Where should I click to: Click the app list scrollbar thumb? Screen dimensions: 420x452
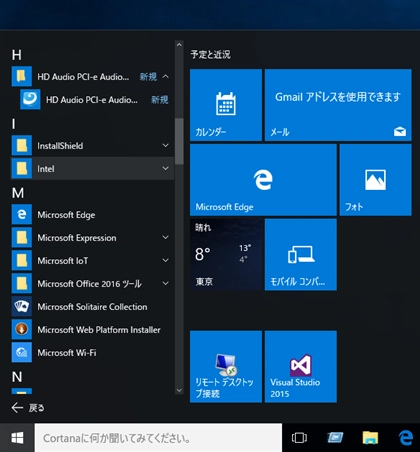coord(179,141)
